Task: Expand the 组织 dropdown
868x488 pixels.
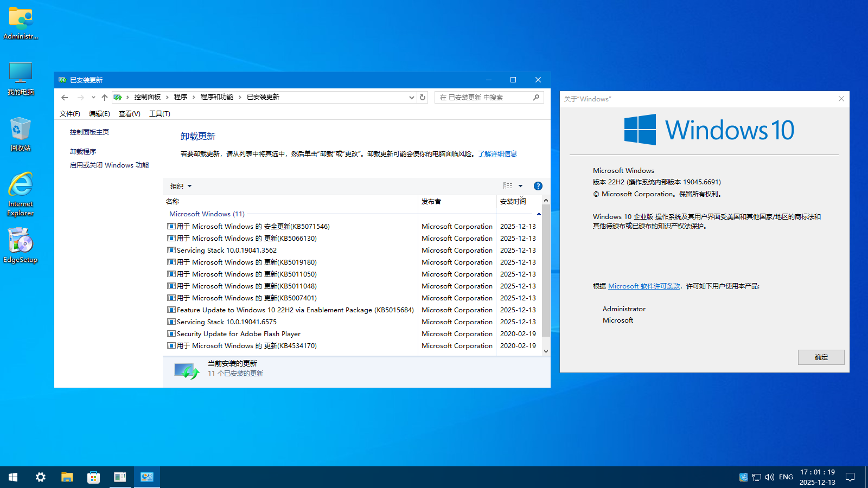Action: click(181, 187)
